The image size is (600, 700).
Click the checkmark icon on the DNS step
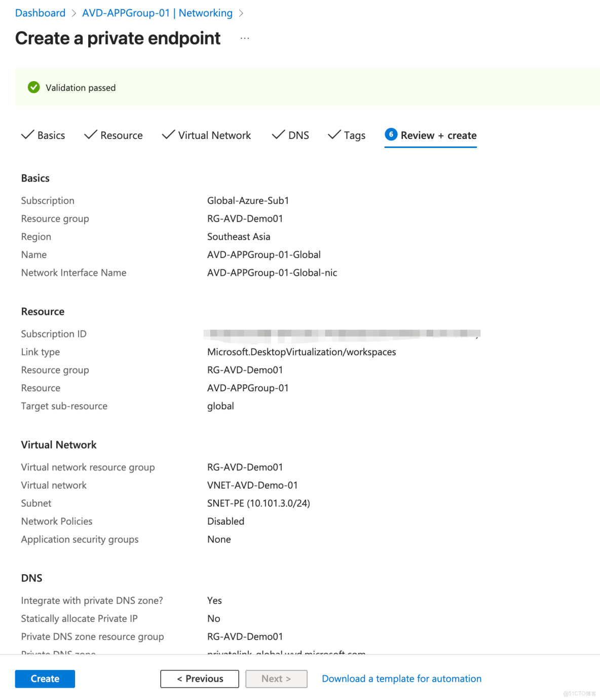[278, 135]
